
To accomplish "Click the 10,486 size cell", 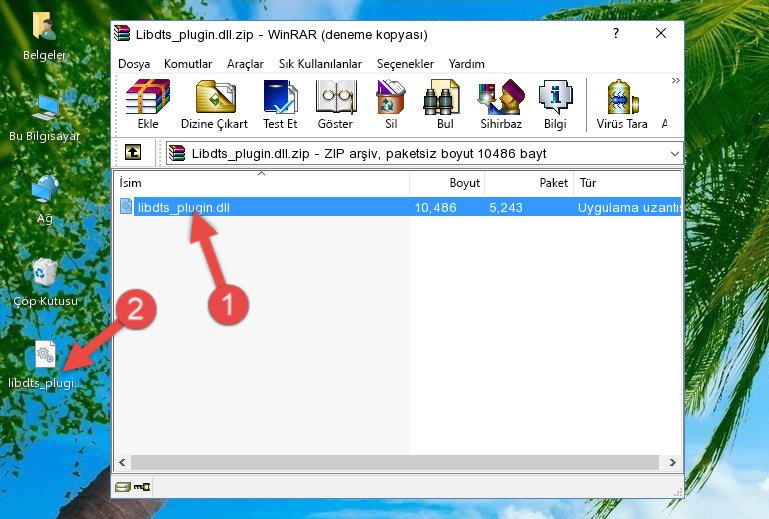I will 436,208.
